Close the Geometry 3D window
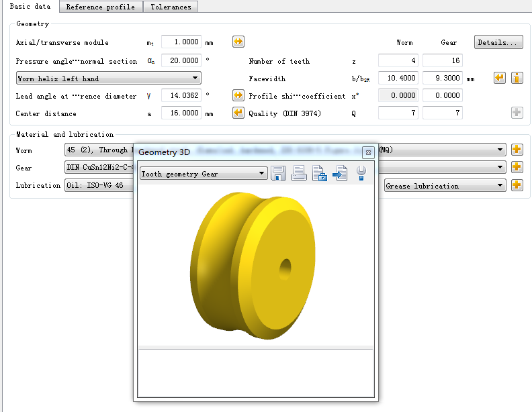The width and height of the screenshot is (532, 412). click(x=367, y=152)
